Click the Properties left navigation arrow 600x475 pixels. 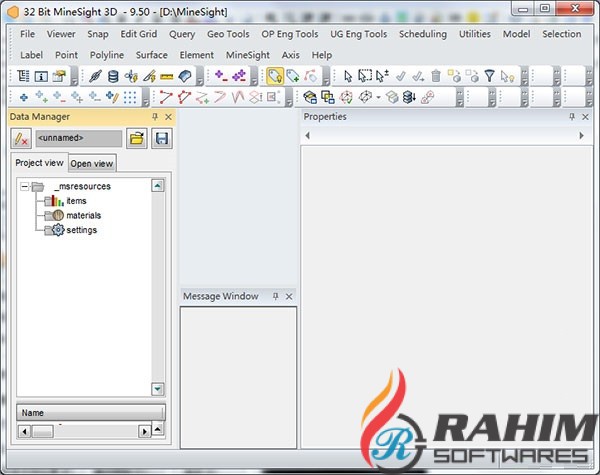307,135
